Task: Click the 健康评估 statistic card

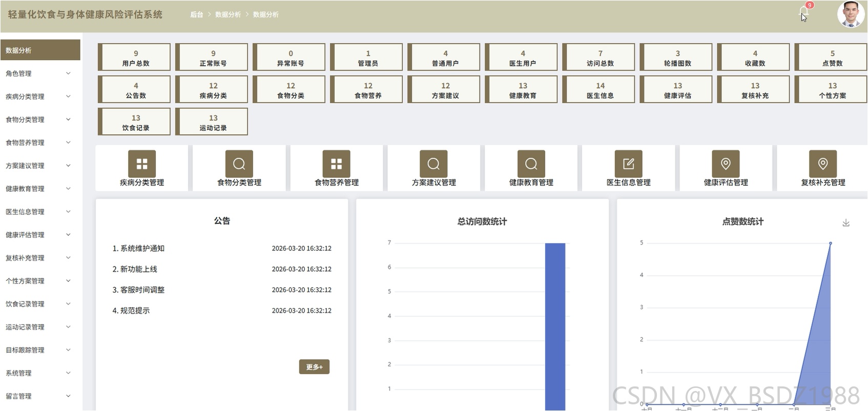Action: 676,89
